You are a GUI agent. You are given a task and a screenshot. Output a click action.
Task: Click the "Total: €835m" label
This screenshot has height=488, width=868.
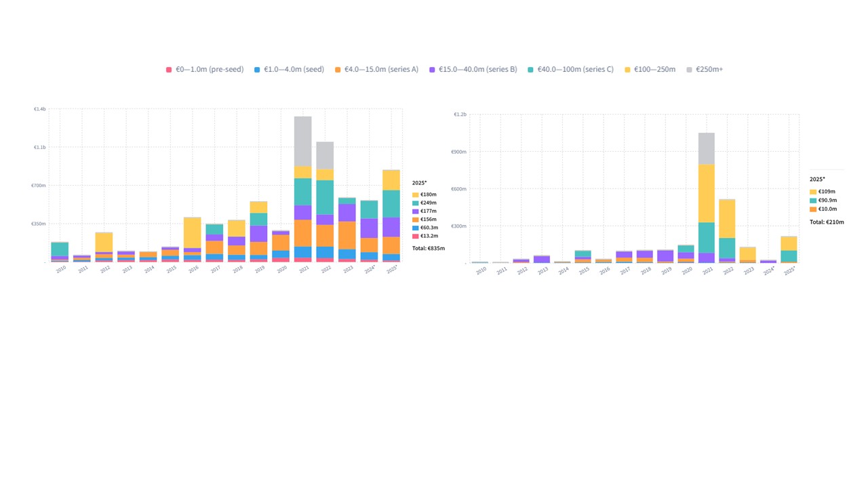click(429, 248)
